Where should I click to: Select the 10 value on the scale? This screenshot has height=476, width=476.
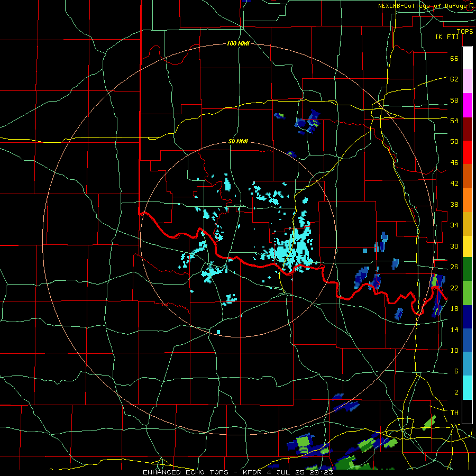(454, 350)
